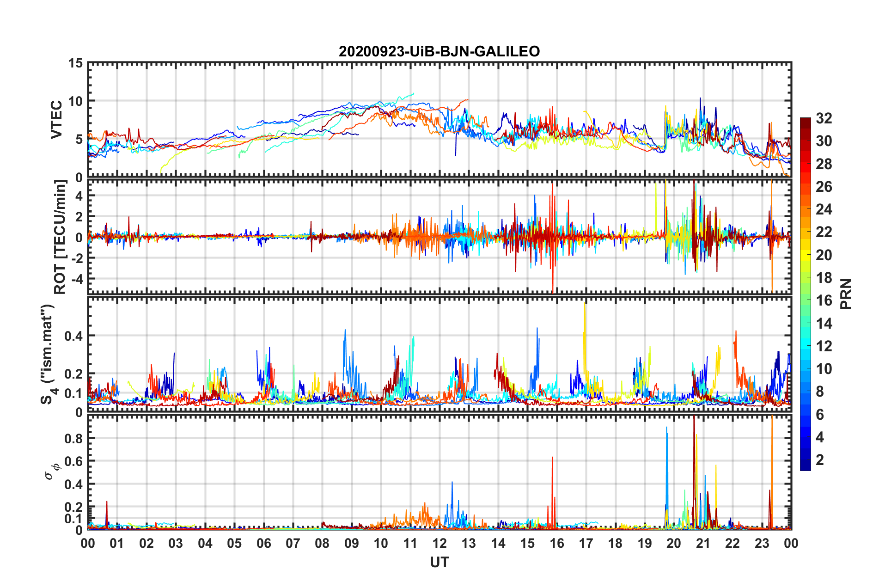Click the "UT" x-axis label
Image resolution: width=879 pixels, height=588 pixels.
click(439, 562)
